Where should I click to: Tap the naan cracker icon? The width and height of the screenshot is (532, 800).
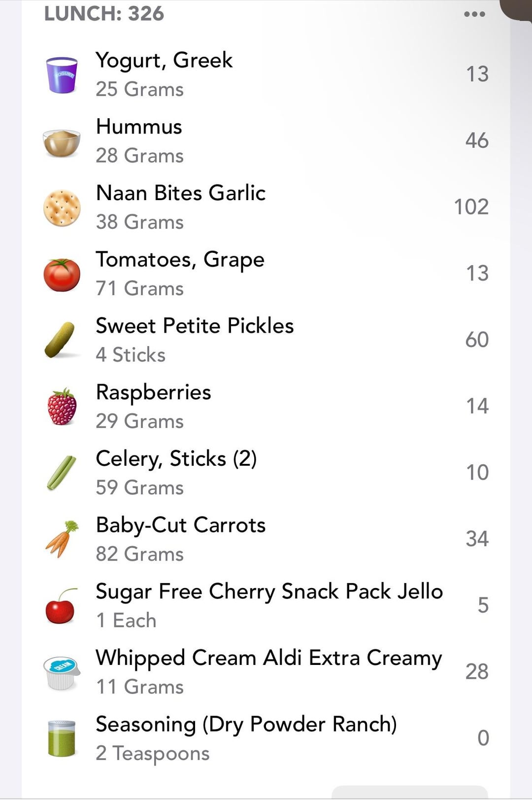[62, 208]
